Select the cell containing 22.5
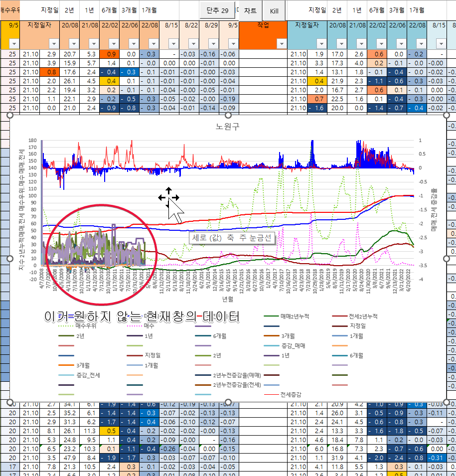 click(x=337, y=99)
